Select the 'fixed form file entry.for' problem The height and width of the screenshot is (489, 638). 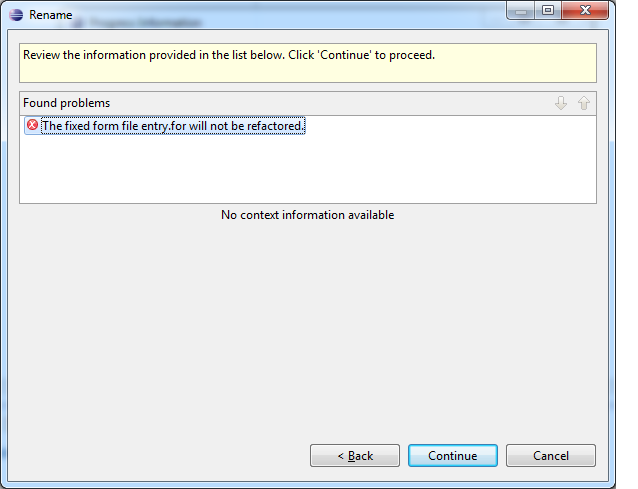173,126
